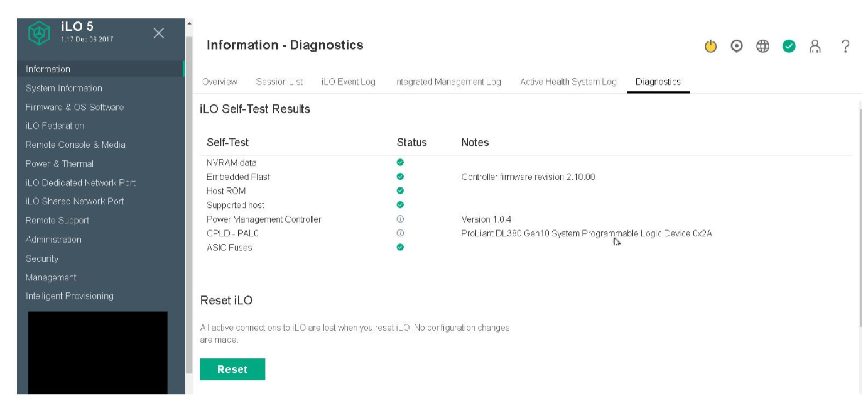The width and height of the screenshot is (868, 403).
Task: Close the navigation sidebar with the X
Action: [160, 33]
